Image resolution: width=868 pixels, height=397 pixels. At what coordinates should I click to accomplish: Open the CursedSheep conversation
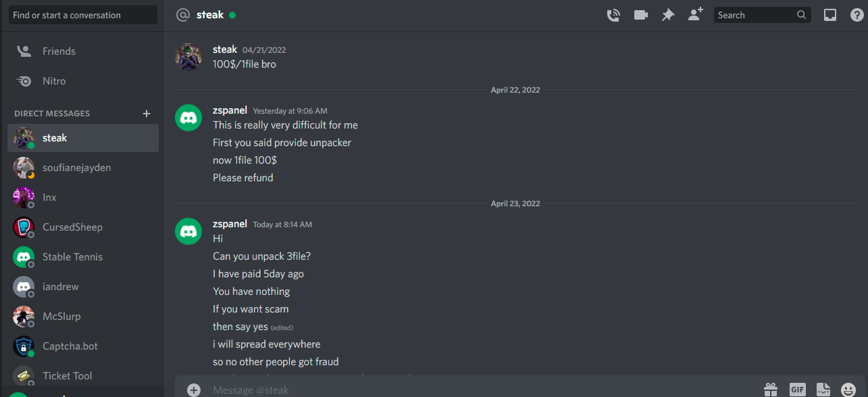point(72,227)
